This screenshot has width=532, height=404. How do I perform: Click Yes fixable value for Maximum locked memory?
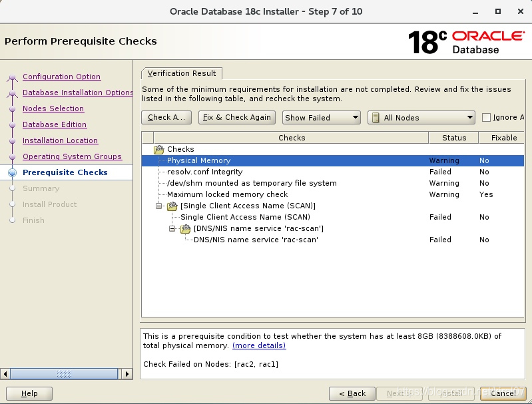(x=486, y=194)
